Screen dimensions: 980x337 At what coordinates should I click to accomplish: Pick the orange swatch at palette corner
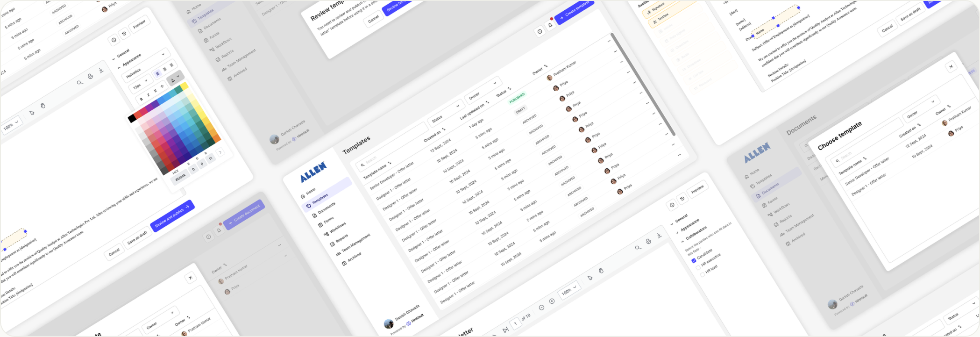(216, 138)
